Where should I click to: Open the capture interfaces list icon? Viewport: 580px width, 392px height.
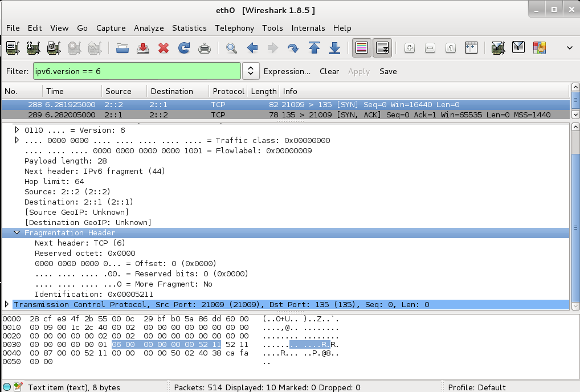pyautogui.click(x=13, y=48)
